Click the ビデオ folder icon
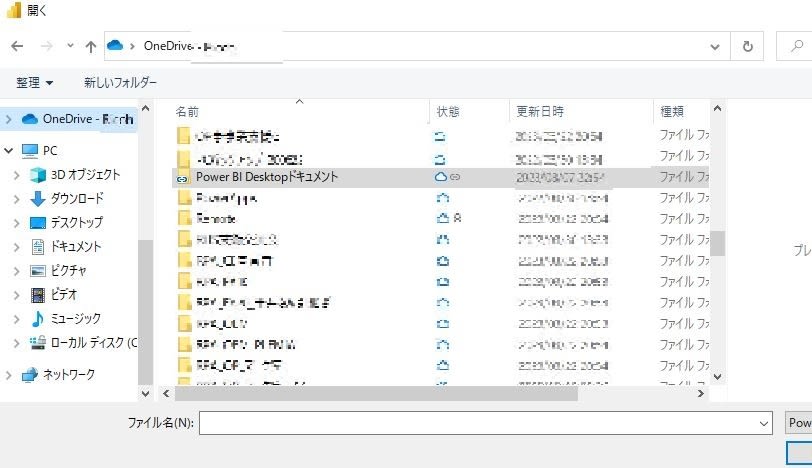This screenshot has height=468, width=812. pyautogui.click(x=37, y=295)
